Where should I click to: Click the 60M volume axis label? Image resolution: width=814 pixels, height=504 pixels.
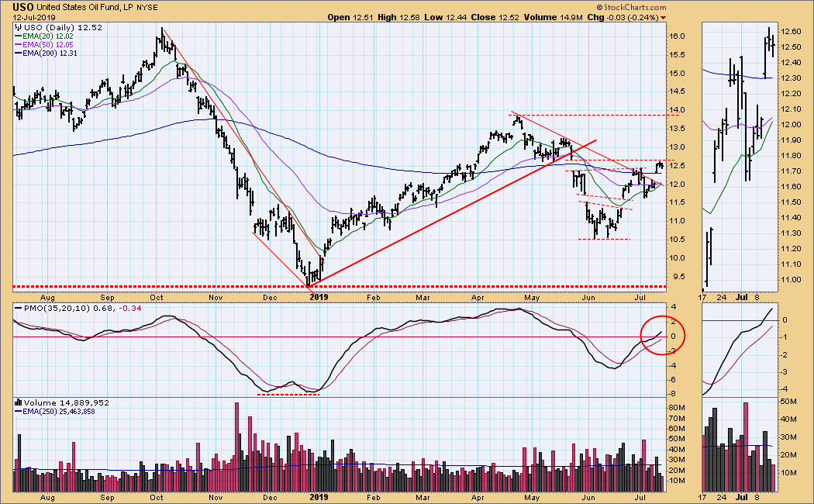pos(677,429)
